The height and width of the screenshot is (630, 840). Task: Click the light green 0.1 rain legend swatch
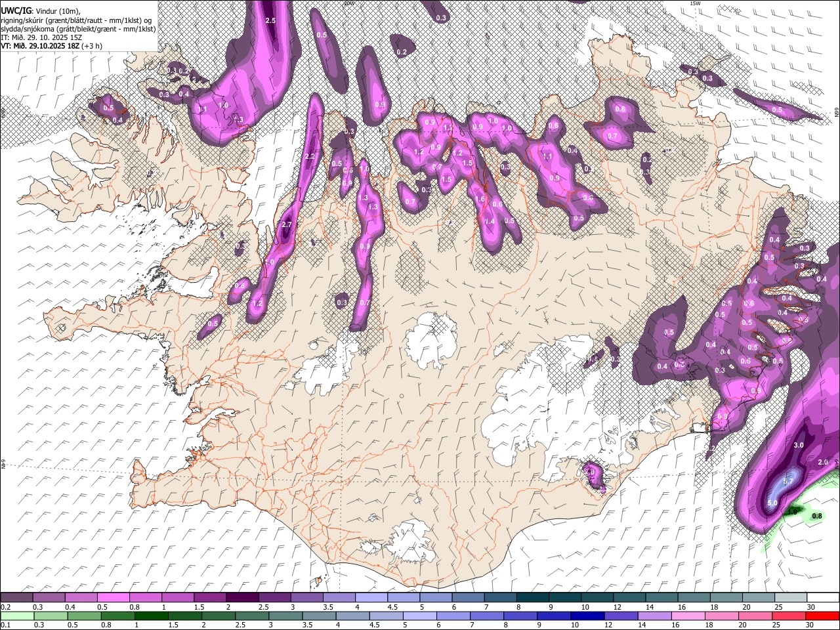pyautogui.click(x=18, y=616)
